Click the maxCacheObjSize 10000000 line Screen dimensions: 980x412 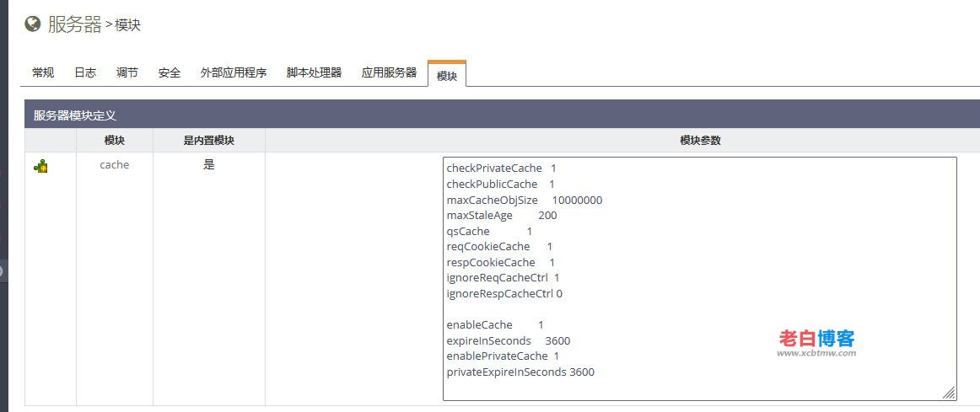point(525,200)
